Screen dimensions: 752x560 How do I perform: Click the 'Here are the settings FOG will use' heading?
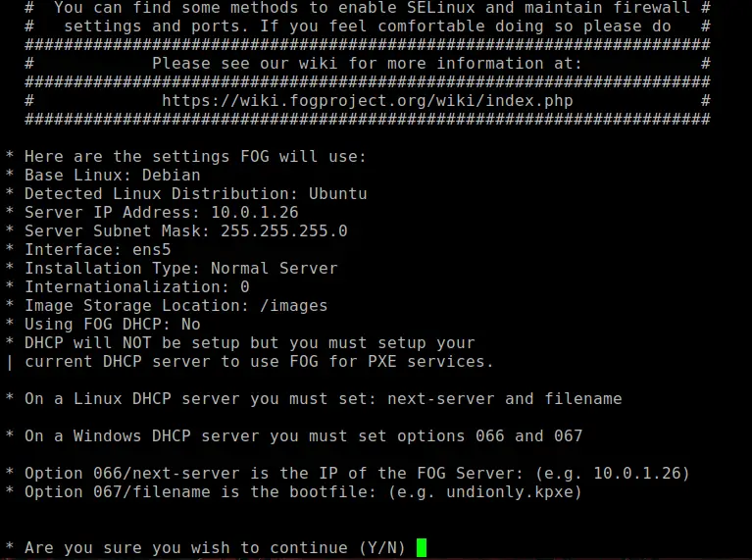195,157
